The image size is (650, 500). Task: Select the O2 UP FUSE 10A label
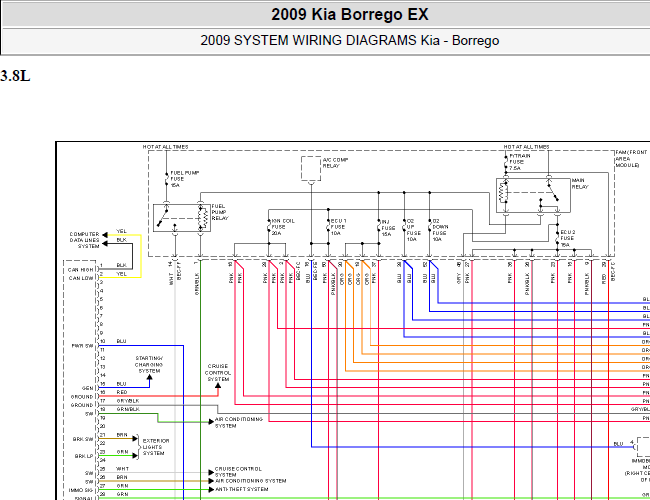414,230
